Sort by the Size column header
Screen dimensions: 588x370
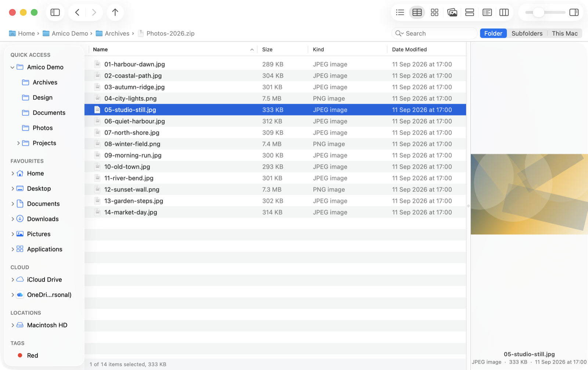[x=283, y=49]
